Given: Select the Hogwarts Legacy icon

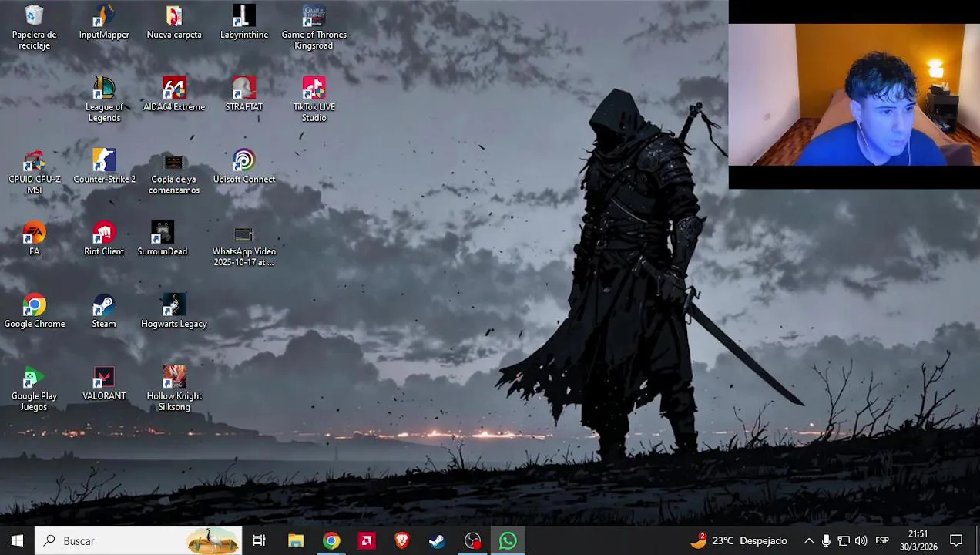Looking at the screenshot, I should point(174,311).
